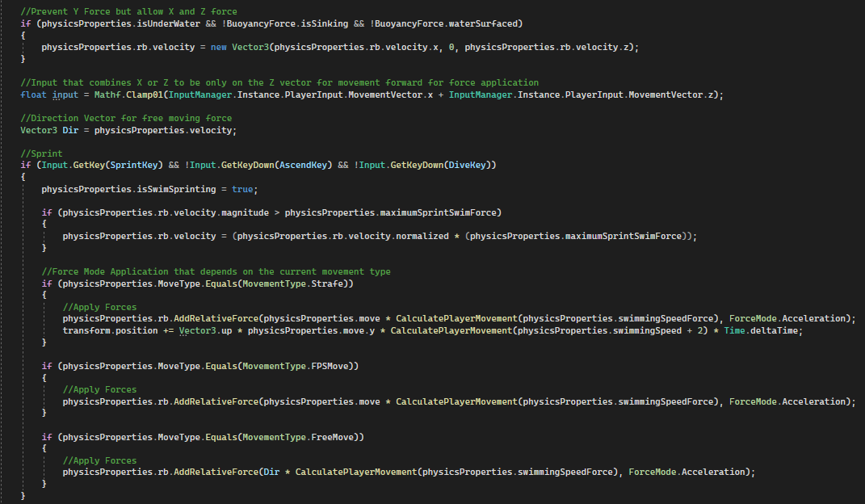865x504 pixels.
Task: Click the underlined "input" variable name
Action: pyautogui.click(x=65, y=94)
